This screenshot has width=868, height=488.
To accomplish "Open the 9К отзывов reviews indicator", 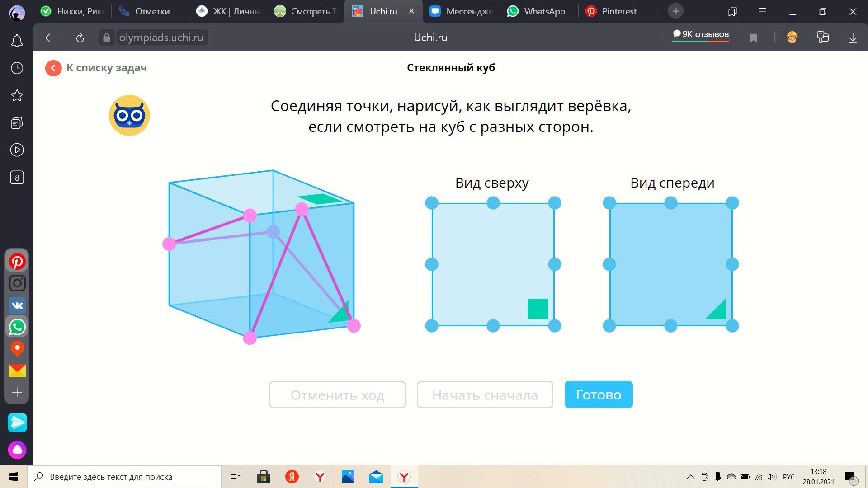I will point(700,35).
